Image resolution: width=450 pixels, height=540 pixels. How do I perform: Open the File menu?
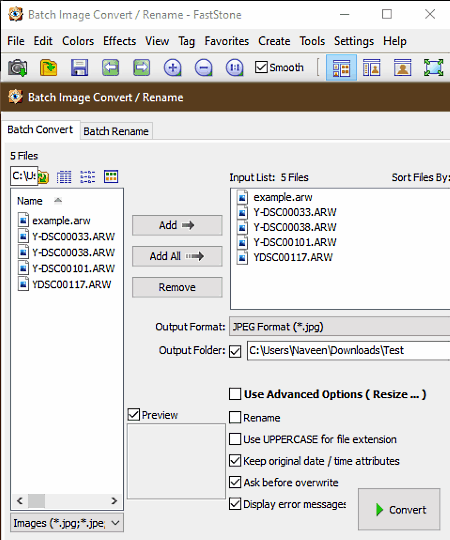pyautogui.click(x=16, y=41)
